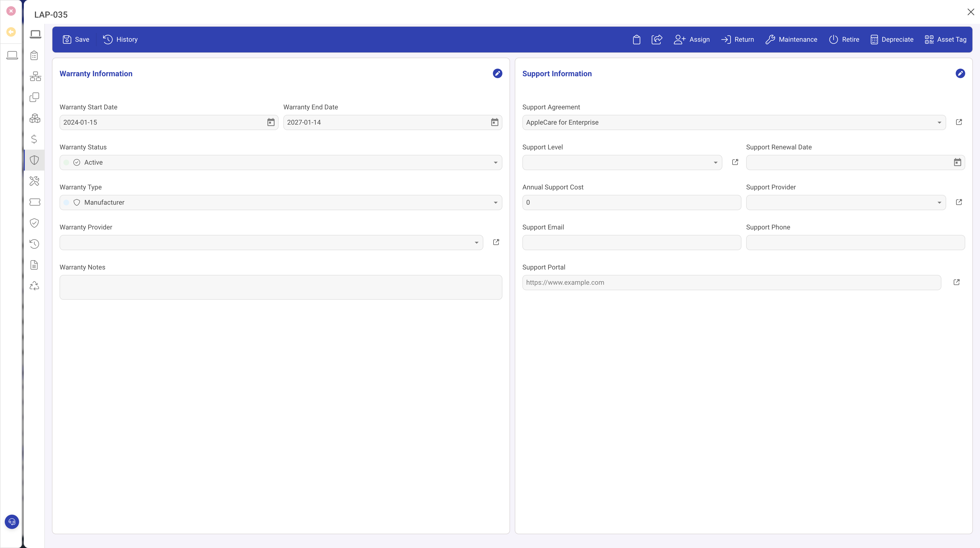
Task: Open the external link beside Support Portal
Action: [x=957, y=282]
